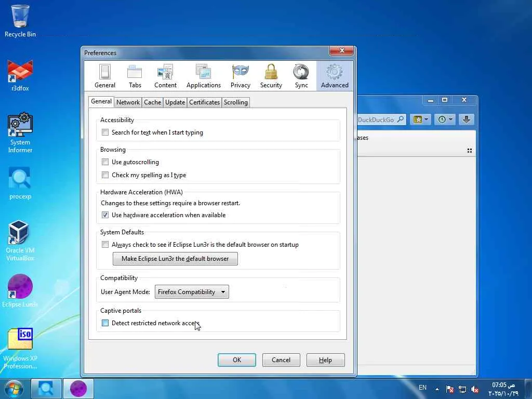
Task: Toggle Always check default browser on startup
Action: click(105, 244)
